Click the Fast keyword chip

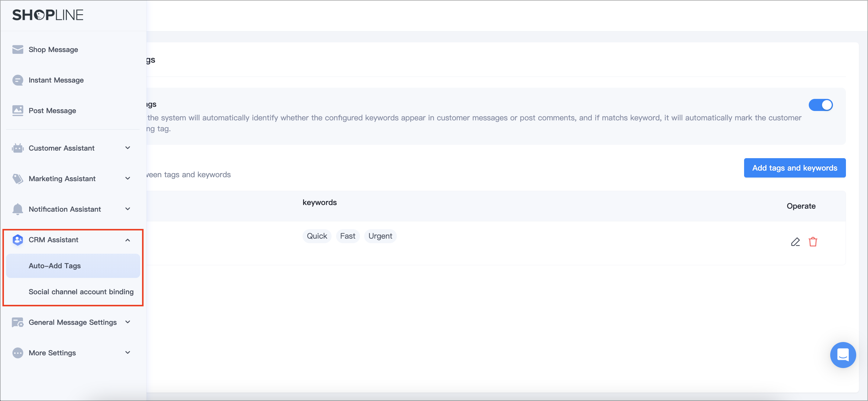[347, 236]
